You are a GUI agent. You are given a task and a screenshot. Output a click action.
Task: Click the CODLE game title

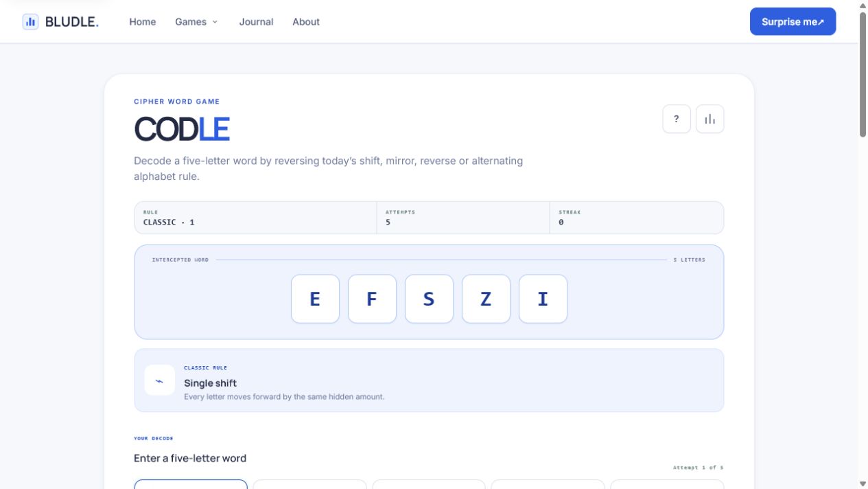(x=182, y=129)
